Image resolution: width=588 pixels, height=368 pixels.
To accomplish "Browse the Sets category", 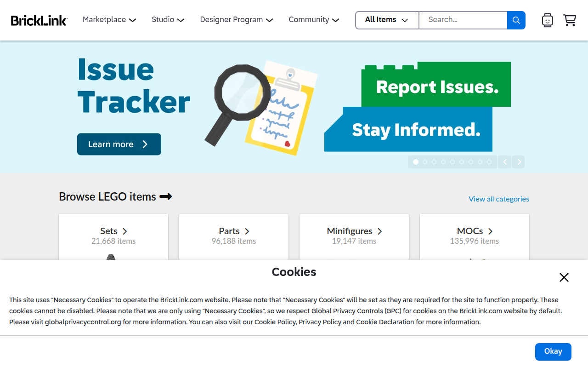I will (x=113, y=231).
